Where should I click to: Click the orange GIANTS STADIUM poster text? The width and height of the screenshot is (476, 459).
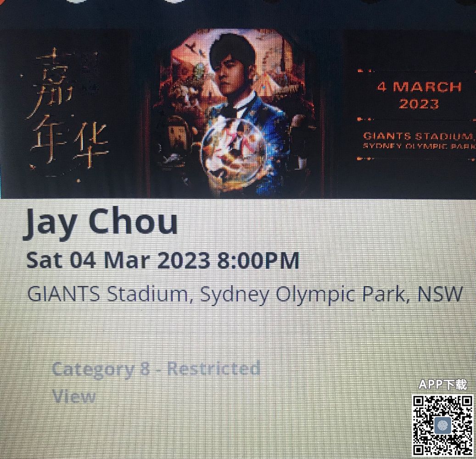[419, 136]
